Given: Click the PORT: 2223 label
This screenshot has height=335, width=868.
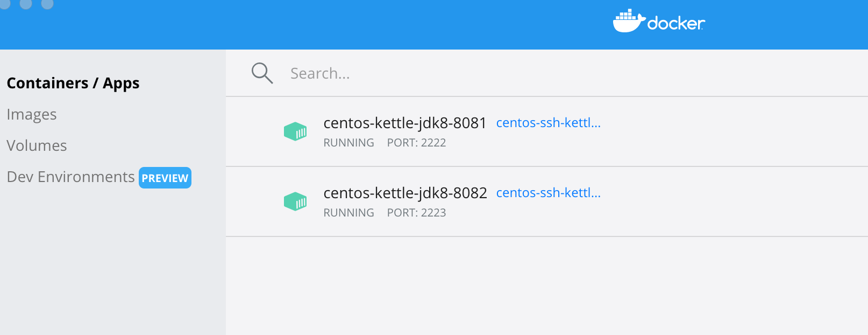Looking at the screenshot, I should pyautogui.click(x=416, y=213).
